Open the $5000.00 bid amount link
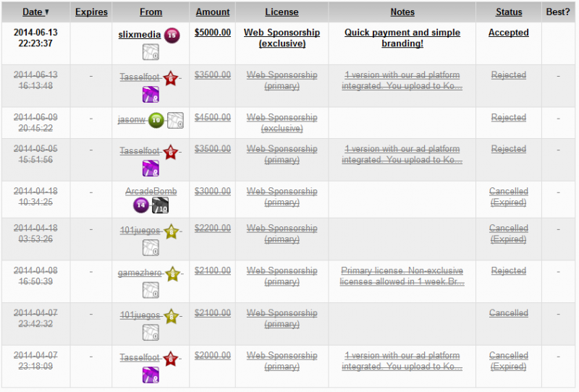Image resolution: width=579 pixels, height=392 pixels. (213, 33)
